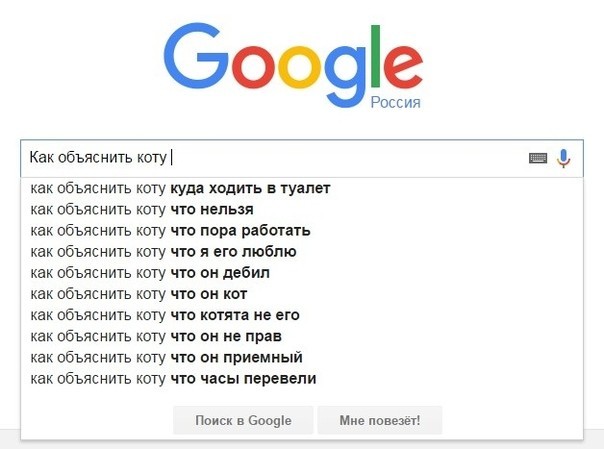Choose suggestion 'что пора работать'
This screenshot has width=604, height=449.
click(x=302, y=231)
